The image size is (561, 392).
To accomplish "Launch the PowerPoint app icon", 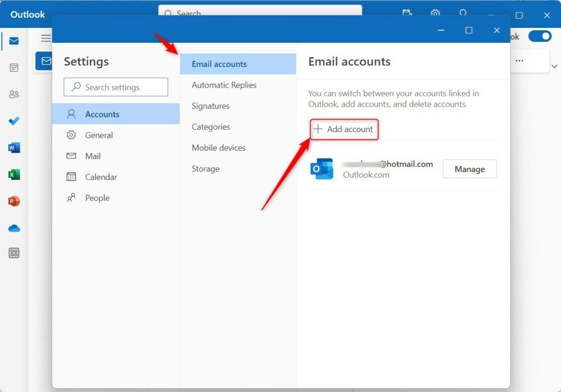I will click(x=14, y=201).
